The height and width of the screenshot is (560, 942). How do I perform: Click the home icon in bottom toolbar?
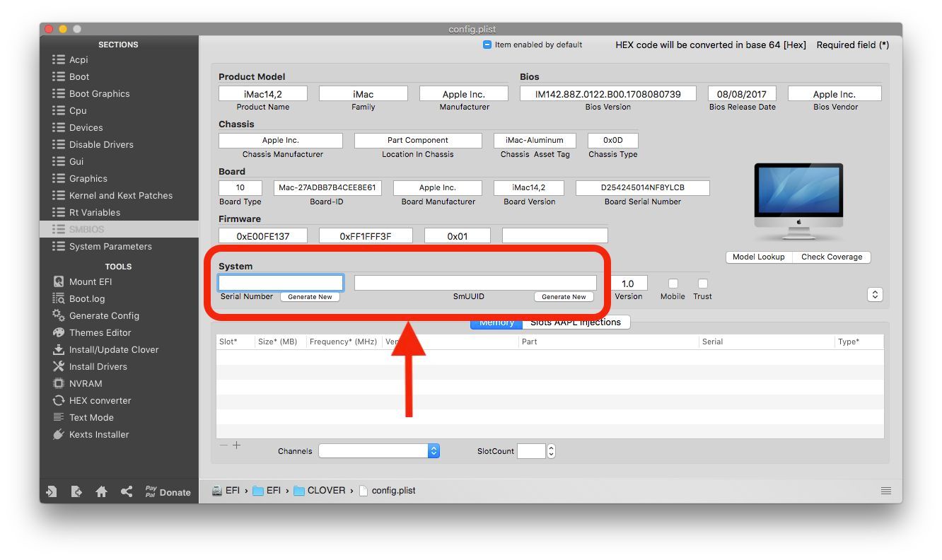point(101,491)
